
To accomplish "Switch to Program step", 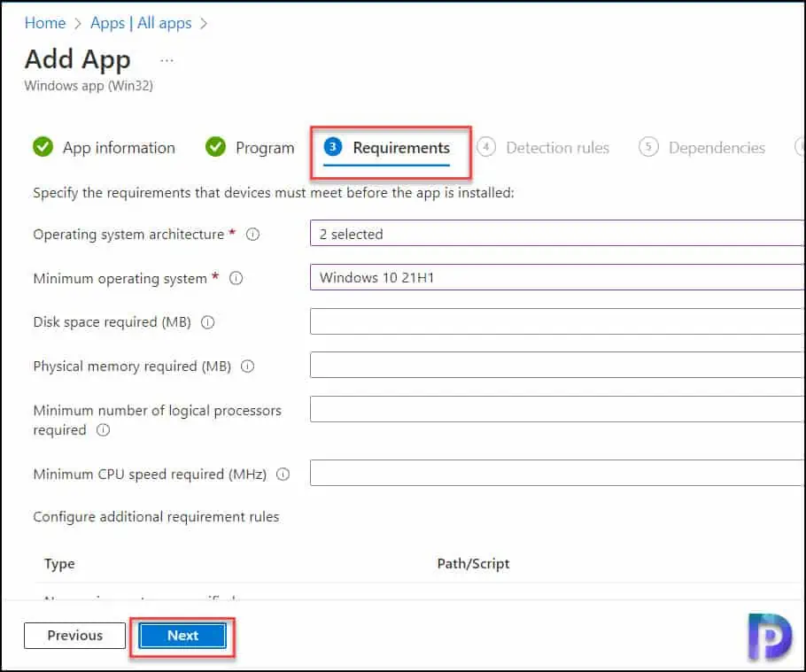I will pos(265,148).
